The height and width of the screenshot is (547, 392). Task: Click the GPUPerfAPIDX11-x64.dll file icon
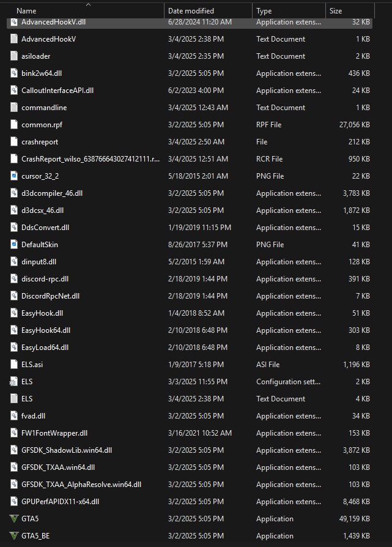pyautogui.click(x=14, y=502)
